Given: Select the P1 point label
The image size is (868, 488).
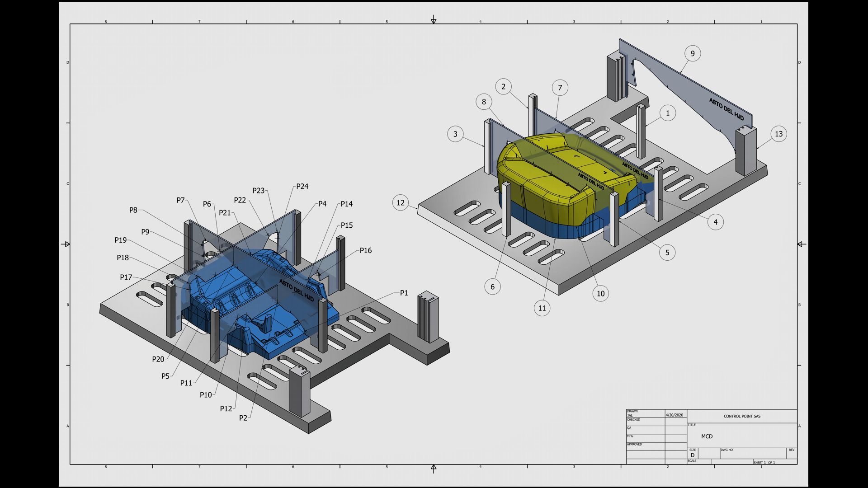Looking at the screenshot, I should click(404, 293).
